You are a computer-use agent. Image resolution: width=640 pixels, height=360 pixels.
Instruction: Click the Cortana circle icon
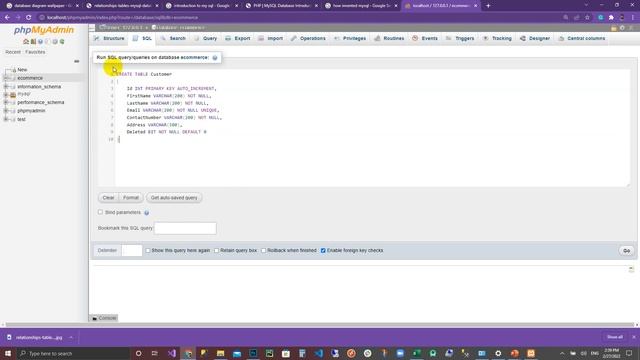point(138,353)
